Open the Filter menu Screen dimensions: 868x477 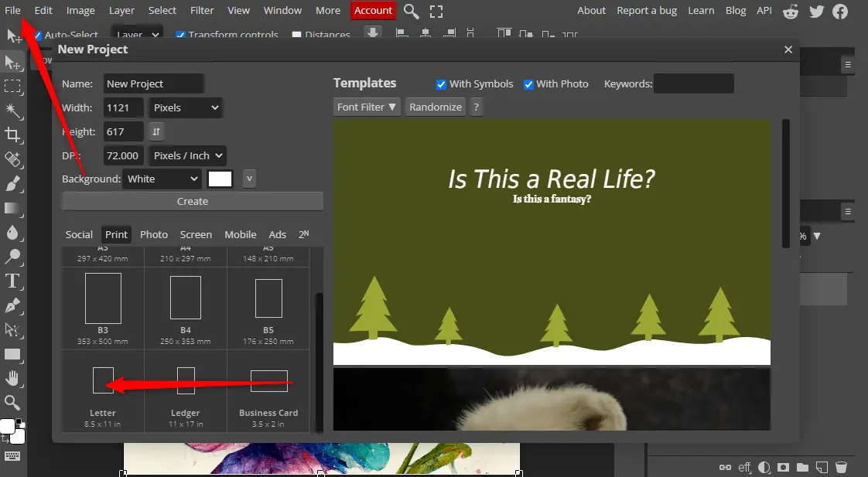pyautogui.click(x=202, y=10)
